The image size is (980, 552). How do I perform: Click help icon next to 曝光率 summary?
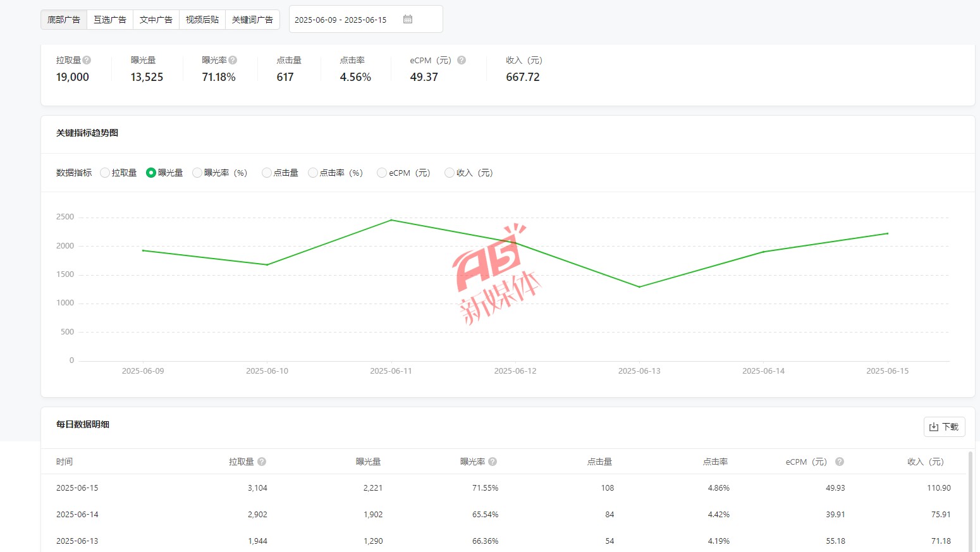click(233, 60)
